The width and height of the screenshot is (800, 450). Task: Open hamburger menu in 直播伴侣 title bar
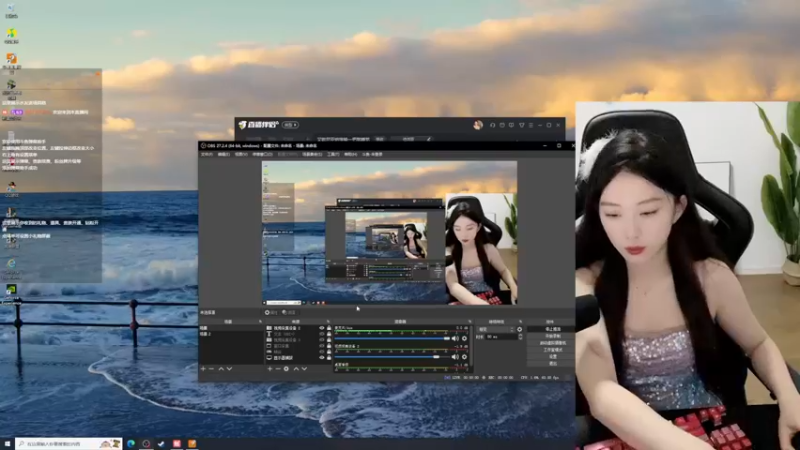click(531, 125)
